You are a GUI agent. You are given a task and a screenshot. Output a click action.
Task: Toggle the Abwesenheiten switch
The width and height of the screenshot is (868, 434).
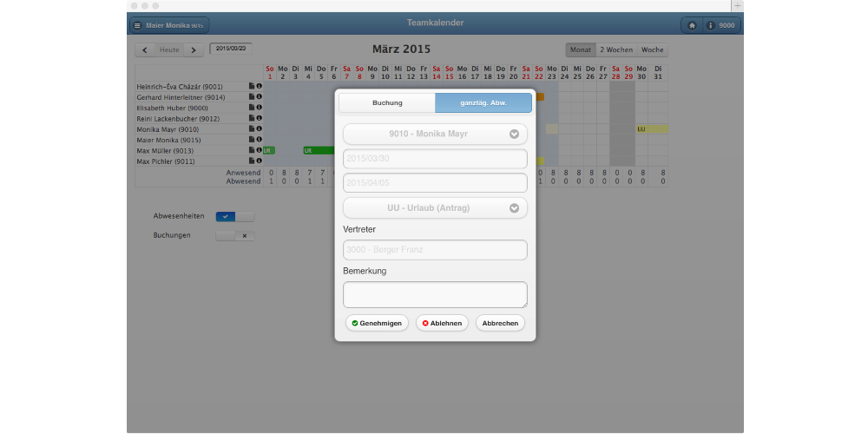(234, 217)
